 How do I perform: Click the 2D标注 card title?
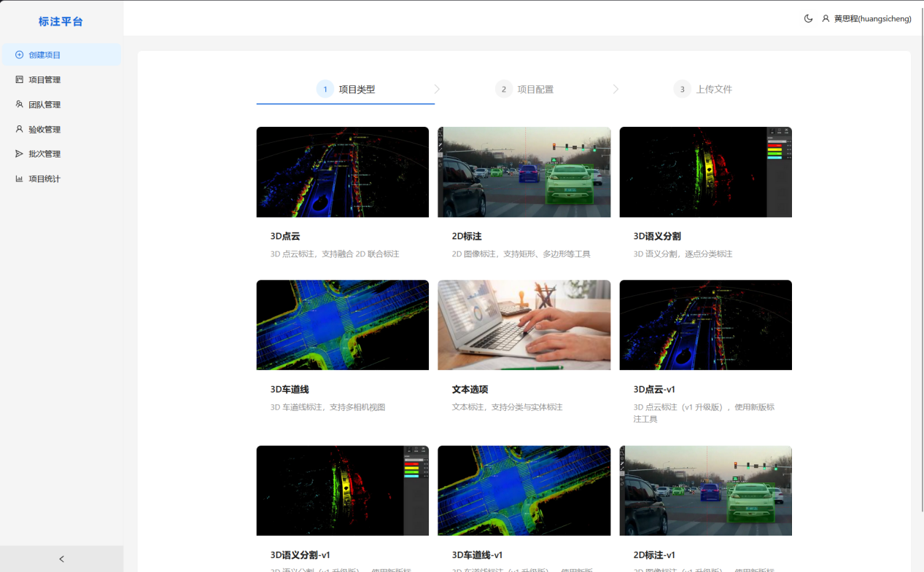467,236
